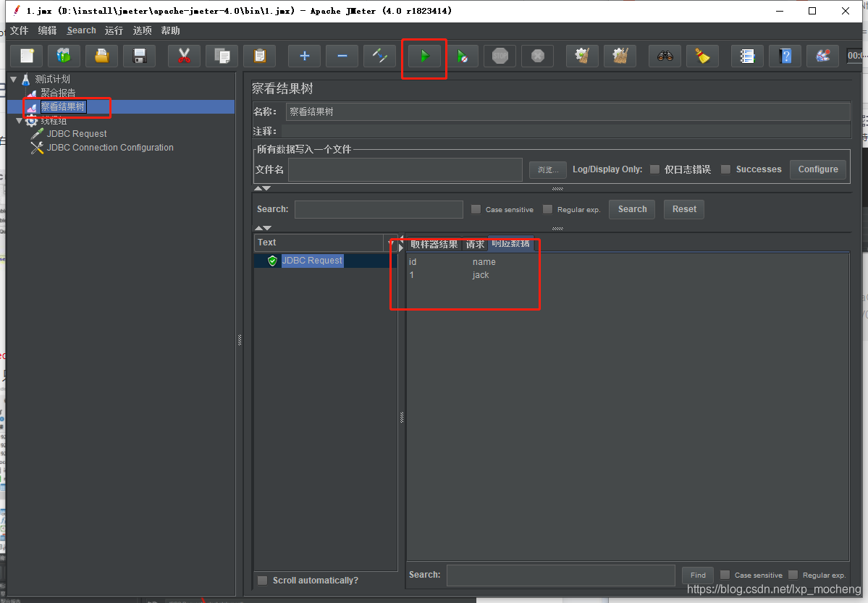Enable bottom Case sensitive checkbox near Find
Screen dimensions: 868x603
(x=725, y=575)
